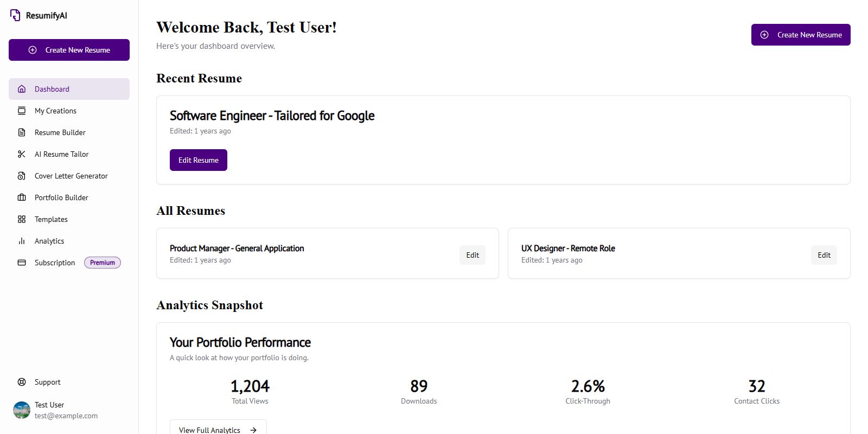The image size is (868, 434).
Task: Click the Dashboard home icon
Action: [22, 89]
